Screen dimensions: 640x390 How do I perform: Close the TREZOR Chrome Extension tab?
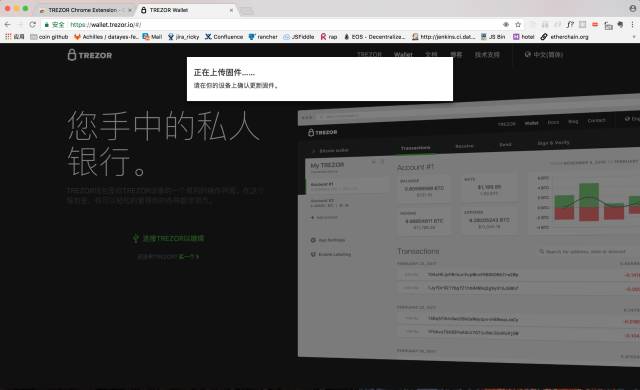(130, 10)
